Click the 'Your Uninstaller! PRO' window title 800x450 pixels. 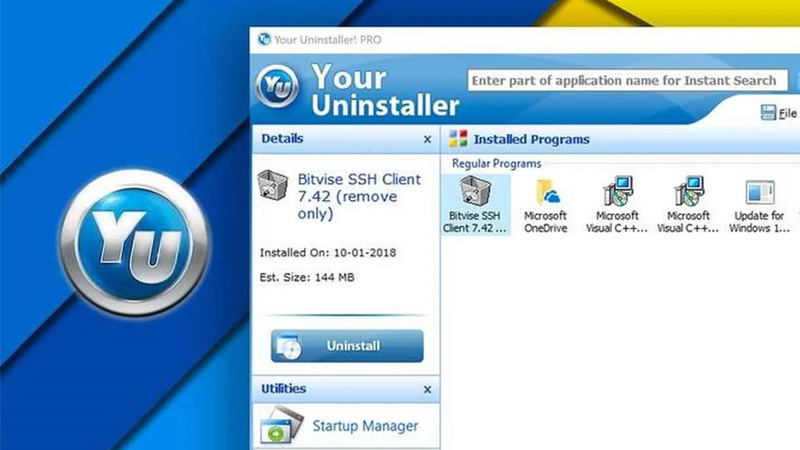(x=328, y=40)
